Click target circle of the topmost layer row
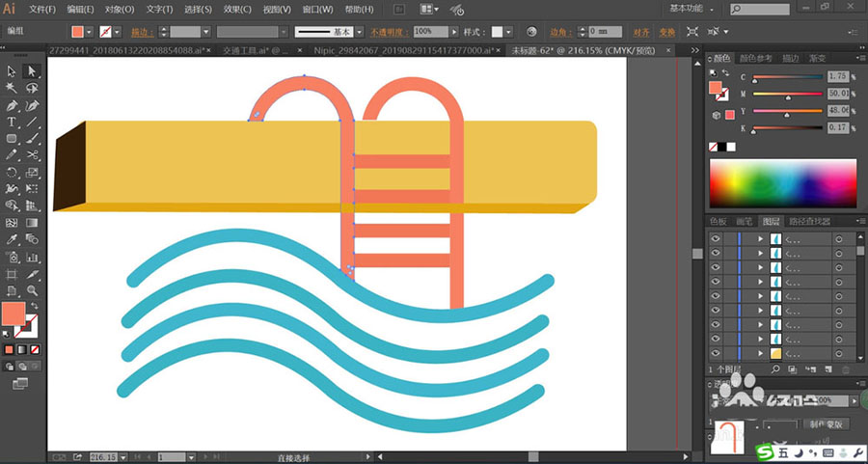This screenshot has height=464, width=868. pos(839,238)
